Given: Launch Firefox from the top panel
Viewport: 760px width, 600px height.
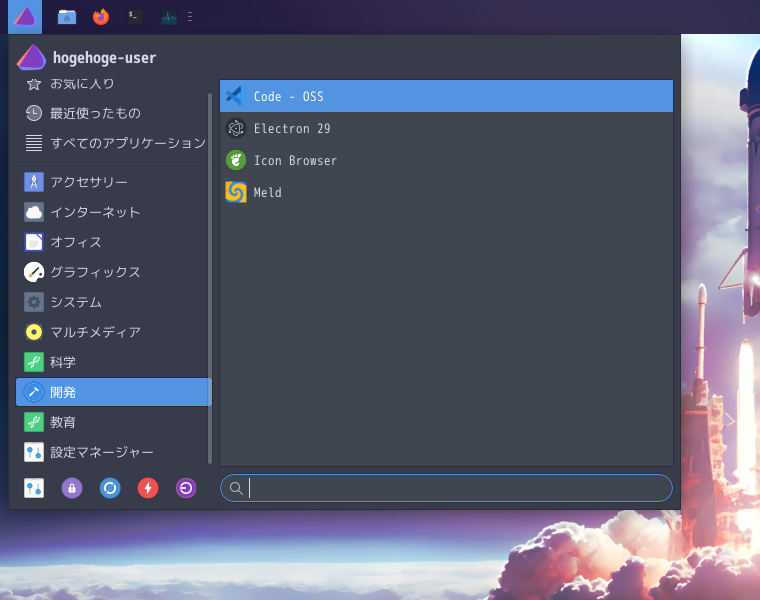Looking at the screenshot, I should click(101, 17).
